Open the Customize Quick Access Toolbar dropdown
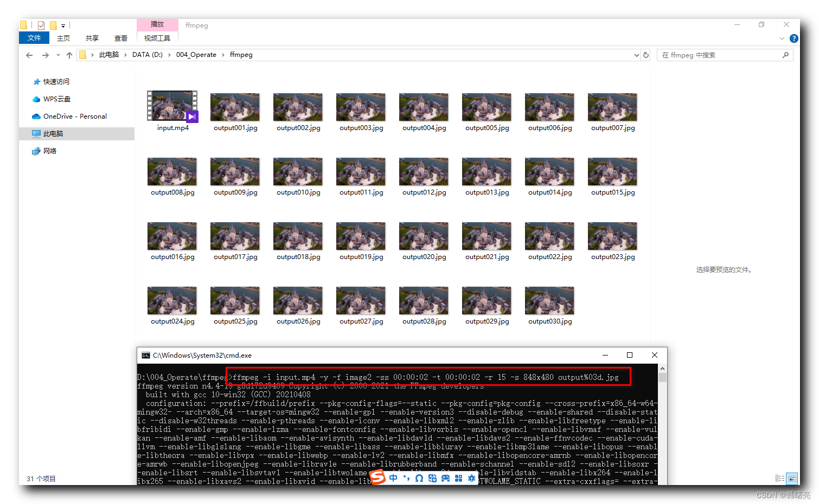The image size is (819, 504). (63, 25)
